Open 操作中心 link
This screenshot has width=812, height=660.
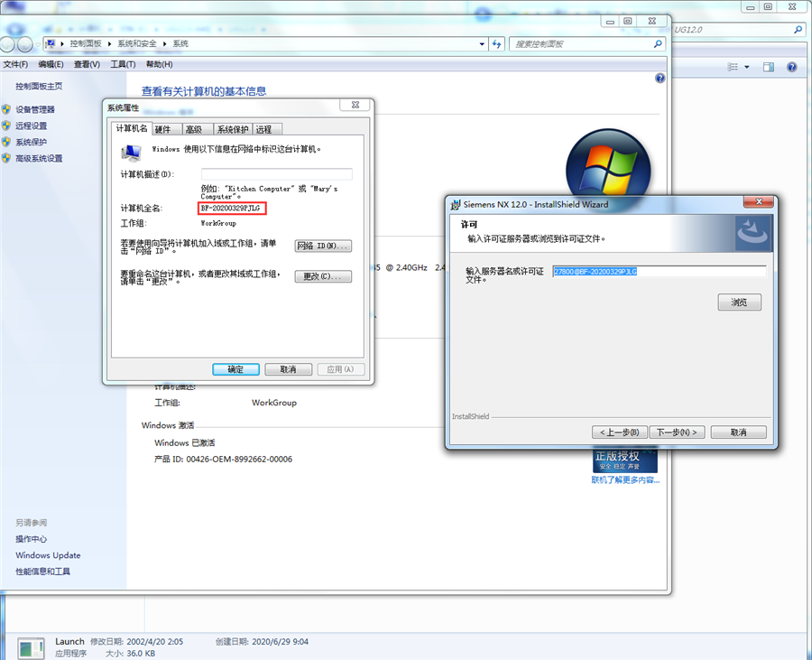(x=31, y=539)
